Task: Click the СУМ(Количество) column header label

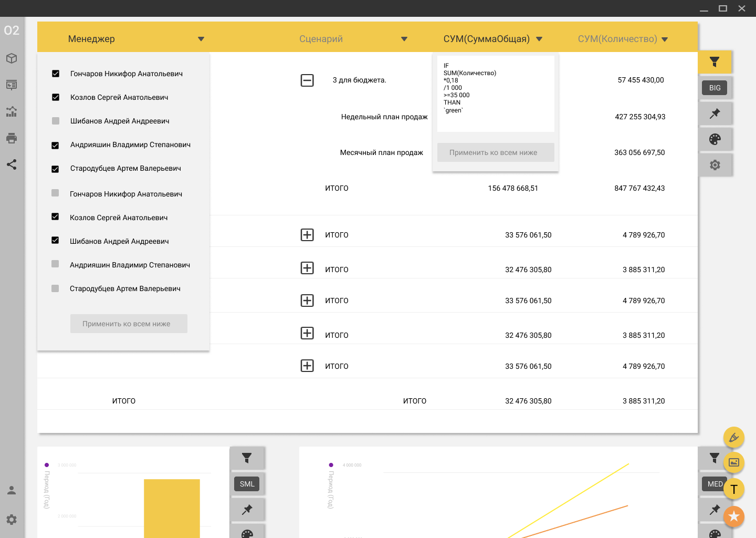Action: pyautogui.click(x=617, y=39)
